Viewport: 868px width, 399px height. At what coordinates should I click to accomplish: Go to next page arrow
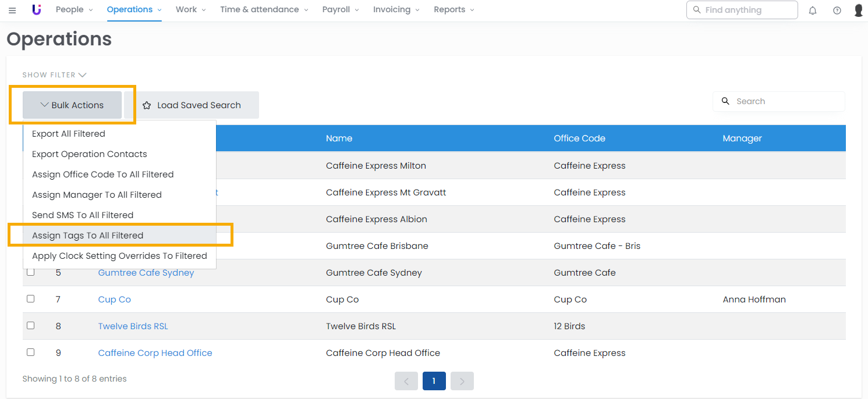(462, 382)
